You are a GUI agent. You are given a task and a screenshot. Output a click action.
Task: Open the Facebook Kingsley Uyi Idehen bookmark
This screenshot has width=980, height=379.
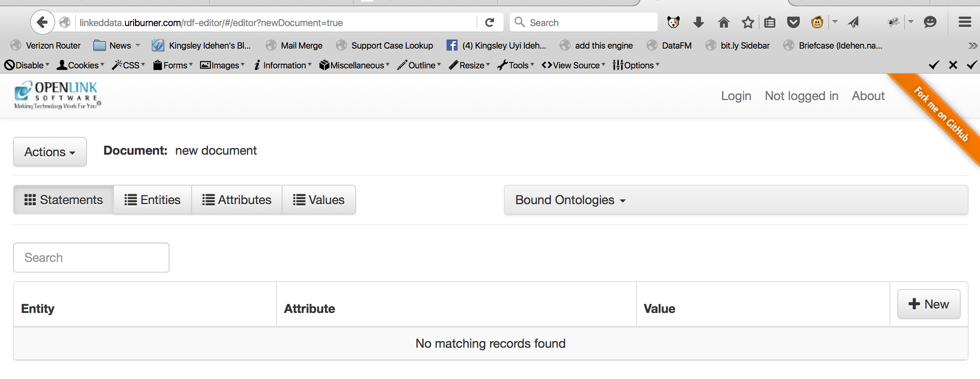tap(496, 45)
